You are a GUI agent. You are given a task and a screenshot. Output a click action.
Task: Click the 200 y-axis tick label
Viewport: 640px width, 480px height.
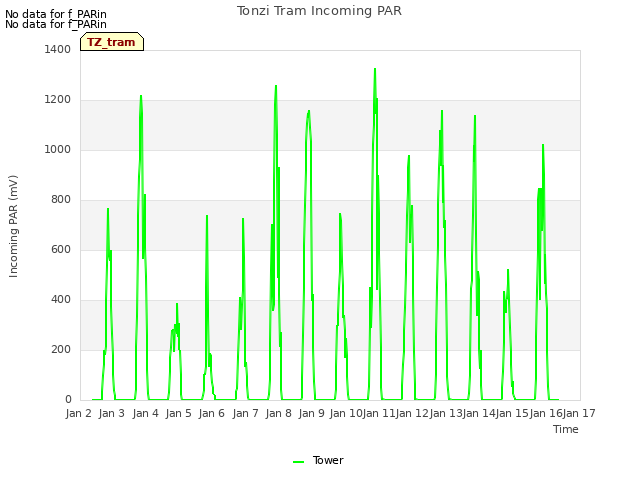point(61,349)
